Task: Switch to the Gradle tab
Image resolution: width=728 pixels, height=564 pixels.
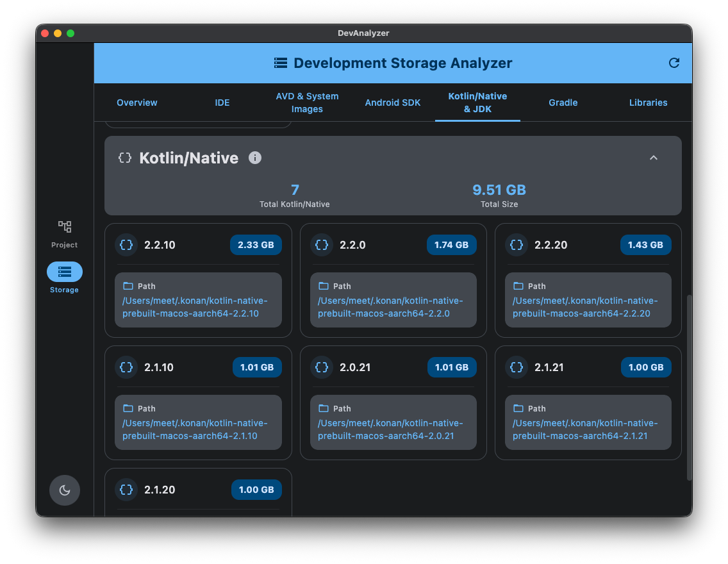Action: click(563, 103)
